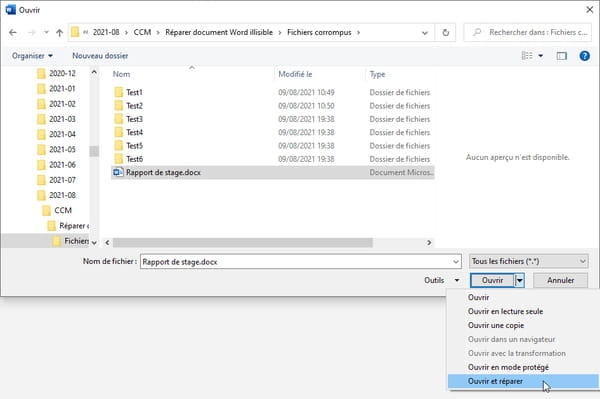Click the Ouvrir button

(492, 280)
